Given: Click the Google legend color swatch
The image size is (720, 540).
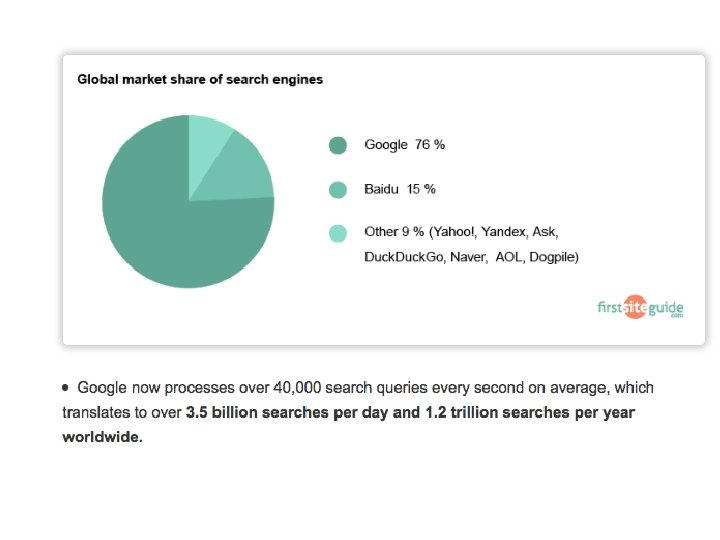Looking at the screenshot, I should point(338,145).
